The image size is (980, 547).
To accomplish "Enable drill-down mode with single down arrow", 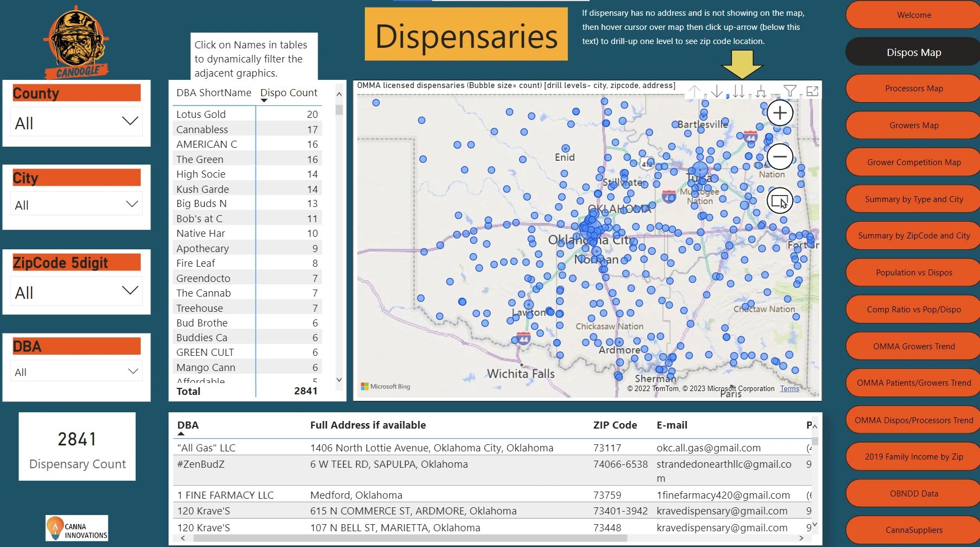I will (717, 91).
